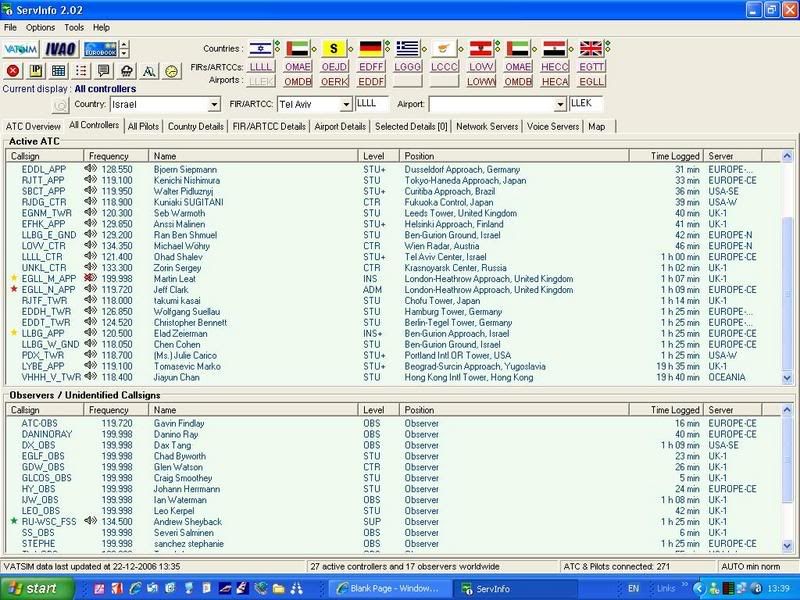Click the weather cloud toolbar icon
The height and width of the screenshot is (600, 800).
[126, 71]
